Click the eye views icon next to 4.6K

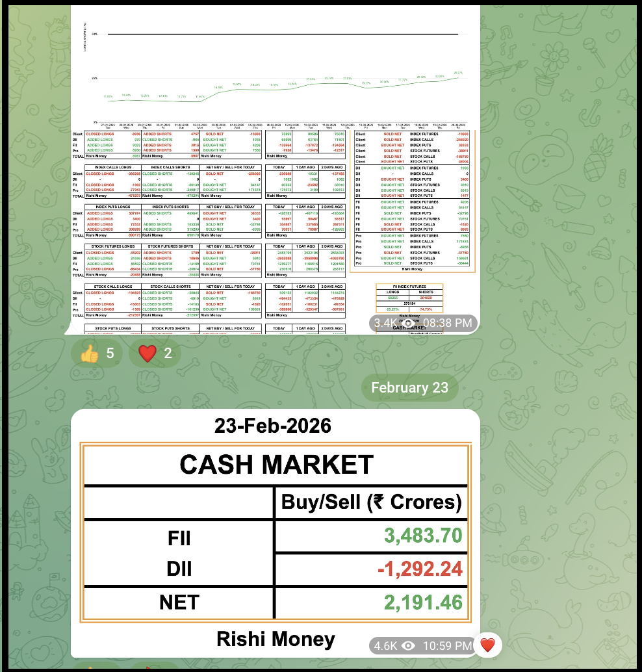coord(409,646)
